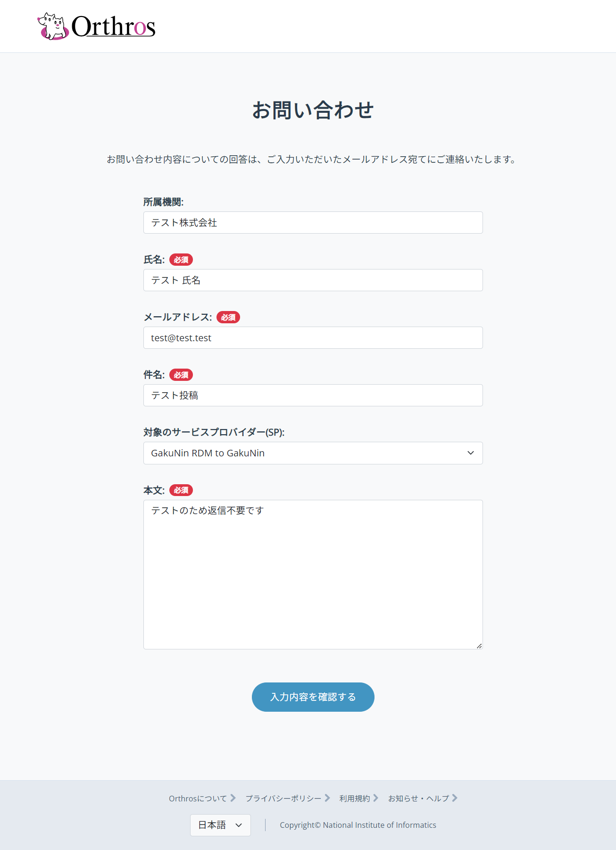Viewport: 616px width, 850px height.
Task: Click the 必須 badge beside メールアドレス
Action: click(x=228, y=317)
